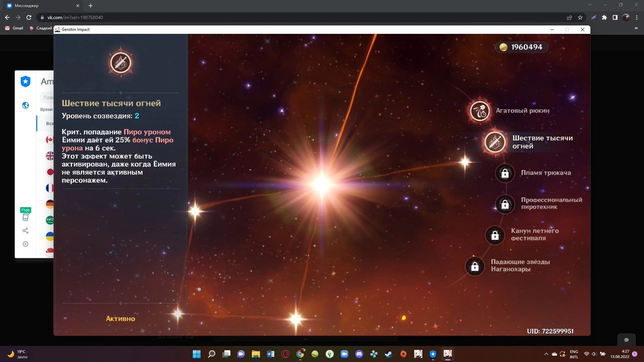Open Chrome side panel icon
The image size is (644, 362).
(615, 17)
